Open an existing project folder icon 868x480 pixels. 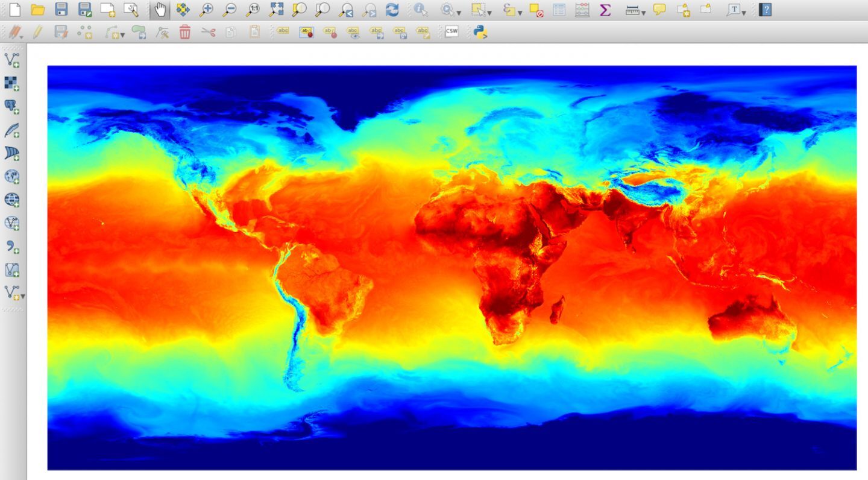pos(38,10)
